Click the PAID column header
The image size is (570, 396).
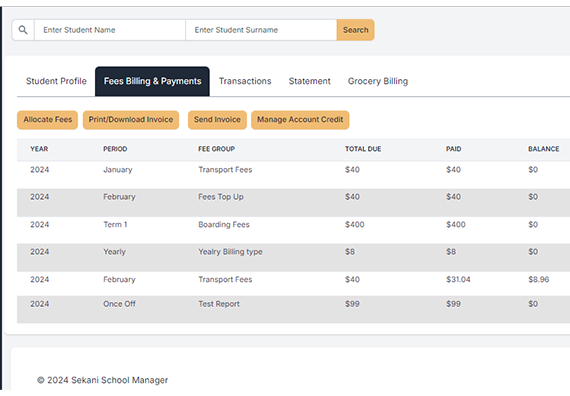[x=454, y=149]
